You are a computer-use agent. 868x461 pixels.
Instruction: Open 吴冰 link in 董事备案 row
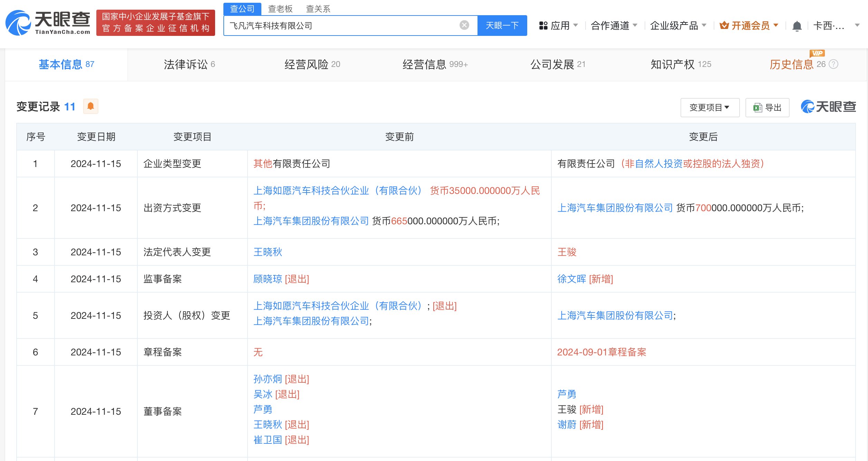tap(263, 394)
